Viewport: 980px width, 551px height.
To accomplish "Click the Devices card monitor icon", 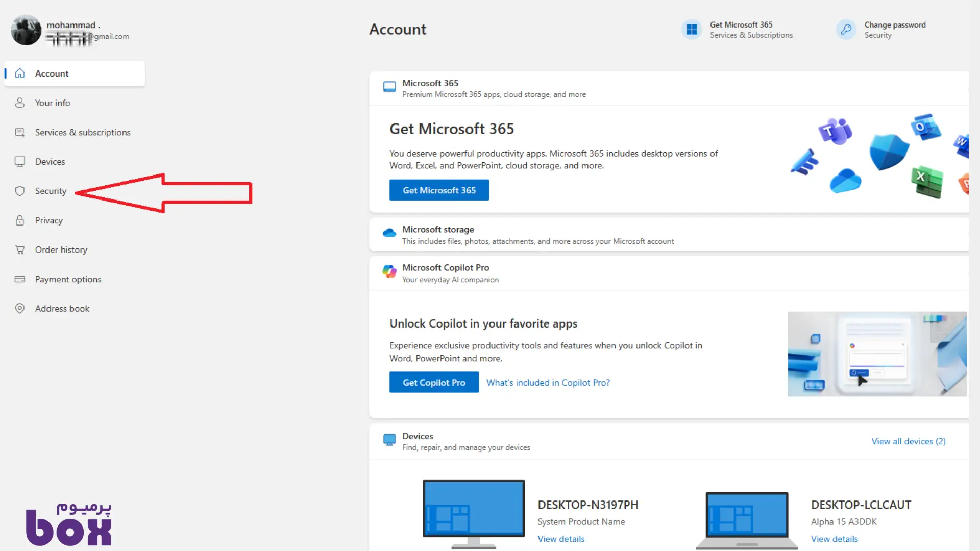I will (389, 440).
